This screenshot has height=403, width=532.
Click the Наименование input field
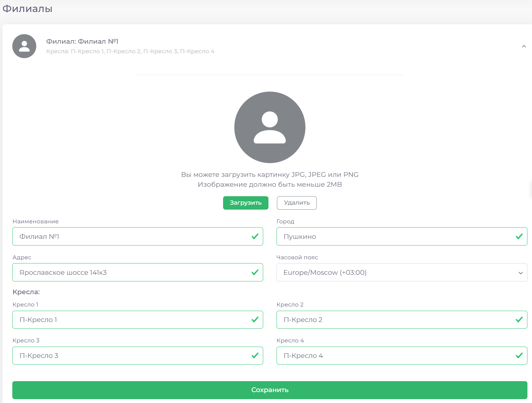(138, 236)
